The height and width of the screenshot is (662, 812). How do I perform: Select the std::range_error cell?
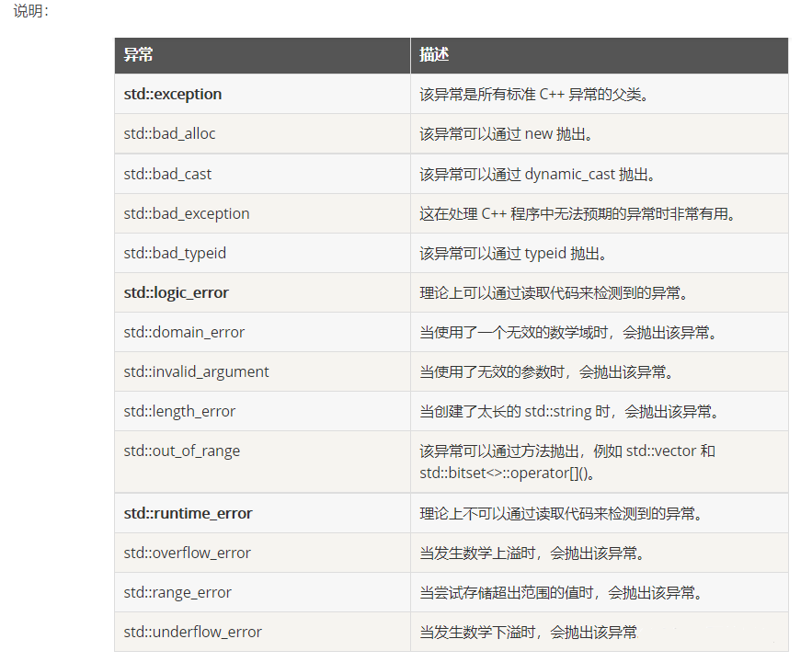(262, 592)
